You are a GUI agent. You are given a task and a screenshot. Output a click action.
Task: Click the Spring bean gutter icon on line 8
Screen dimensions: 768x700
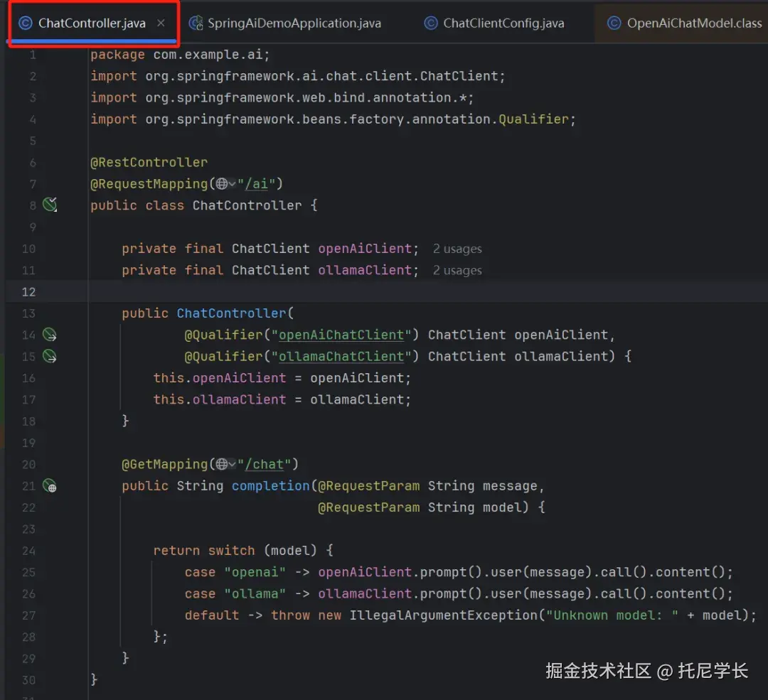click(x=50, y=205)
